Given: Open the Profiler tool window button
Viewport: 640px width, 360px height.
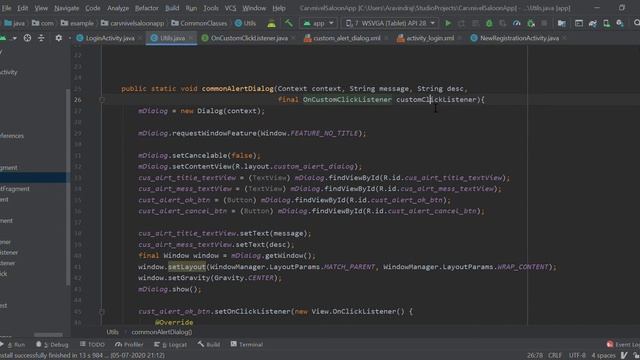Looking at the screenshot, I should 129,344.
